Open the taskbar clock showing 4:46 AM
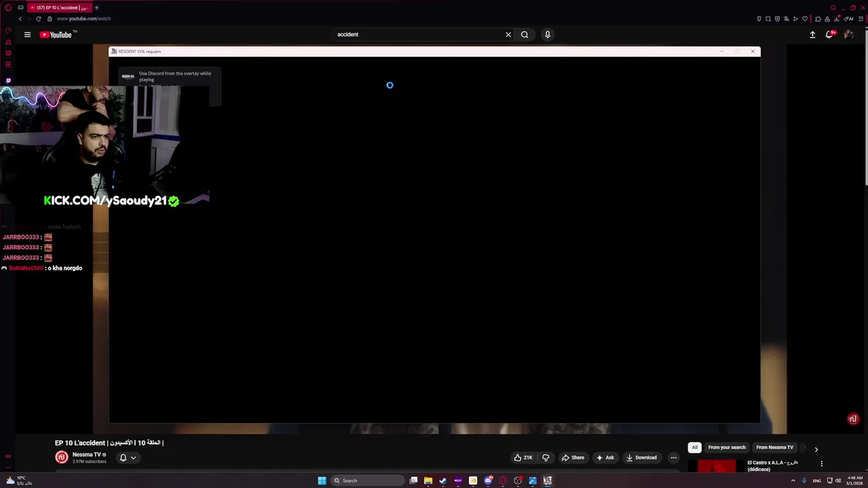This screenshot has width=868, height=488. click(854, 481)
